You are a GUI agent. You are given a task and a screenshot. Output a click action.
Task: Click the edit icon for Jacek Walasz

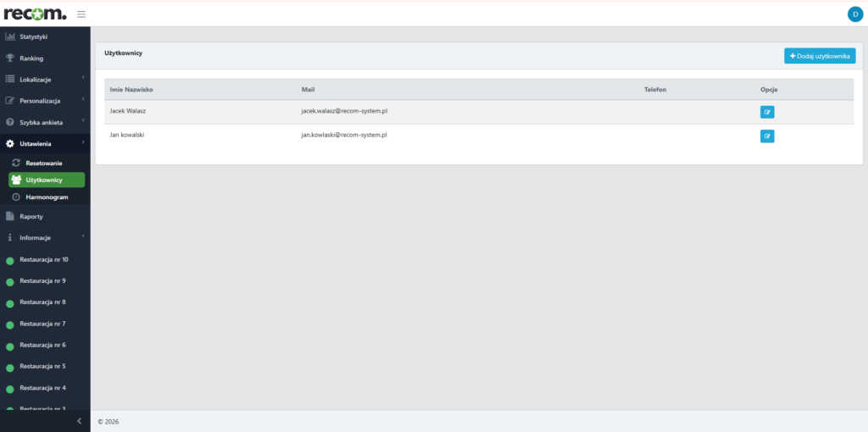coord(766,112)
